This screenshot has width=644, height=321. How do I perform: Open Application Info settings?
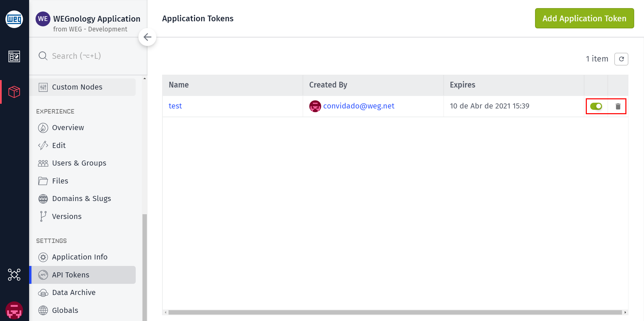83,257
